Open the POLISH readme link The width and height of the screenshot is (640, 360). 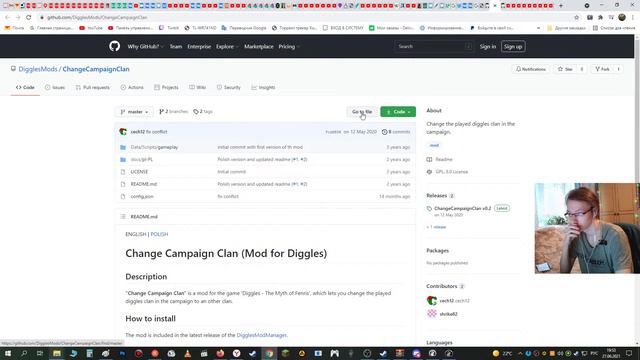tap(159, 234)
